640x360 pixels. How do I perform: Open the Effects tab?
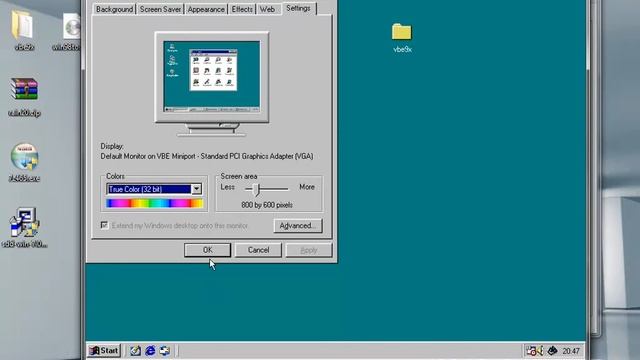[242, 9]
